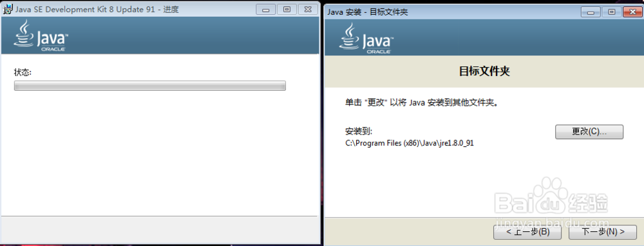The height and width of the screenshot is (246, 644).
Task: Click the 安装到: label
Action: [x=359, y=131]
